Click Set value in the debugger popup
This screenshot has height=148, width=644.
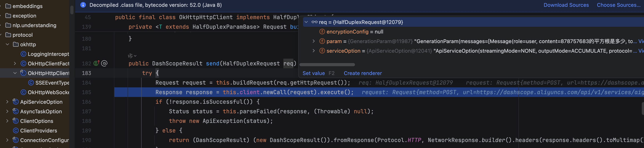click(x=314, y=73)
